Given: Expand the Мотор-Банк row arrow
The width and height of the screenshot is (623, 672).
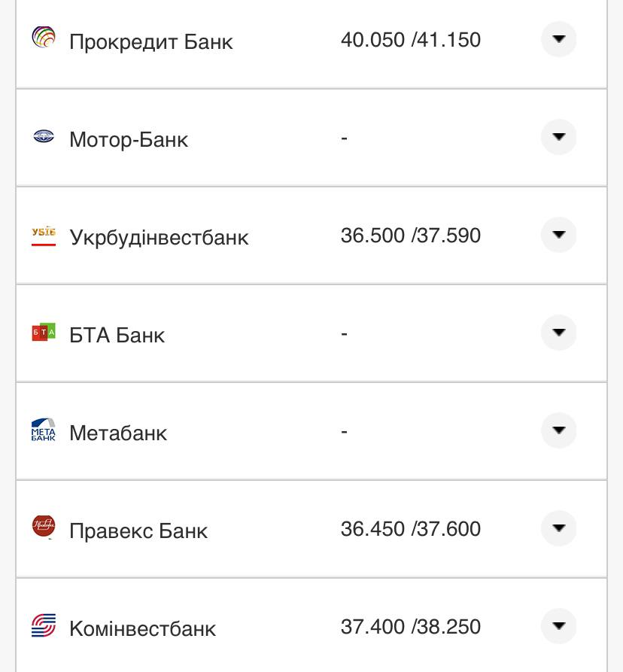Looking at the screenshot, I should click(x=558, y=137).
